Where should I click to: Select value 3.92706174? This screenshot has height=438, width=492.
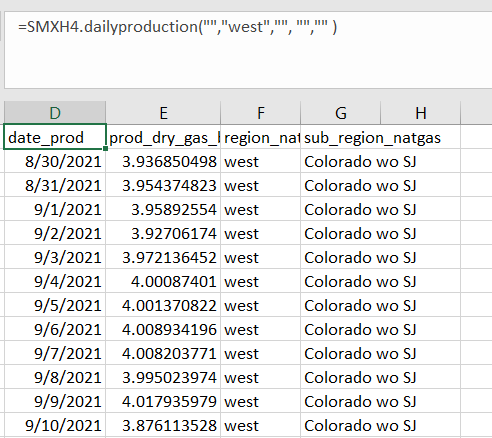[163, 233]
